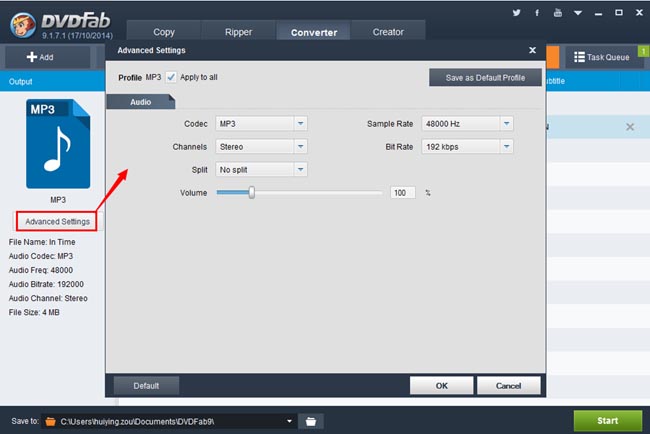Open the DVDFab Facebook link icon
This screenshot has height=434, width=650.
click(x=537, y=13)
